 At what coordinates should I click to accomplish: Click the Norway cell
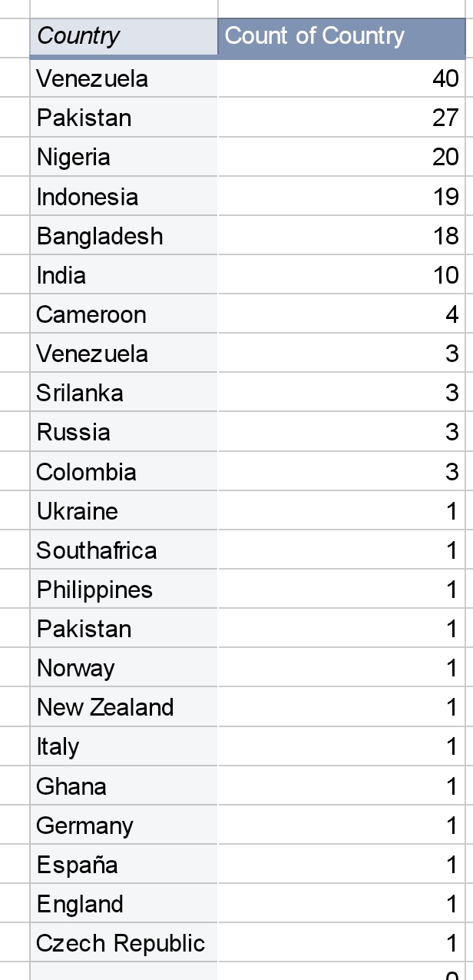click(x=123, y=668)
